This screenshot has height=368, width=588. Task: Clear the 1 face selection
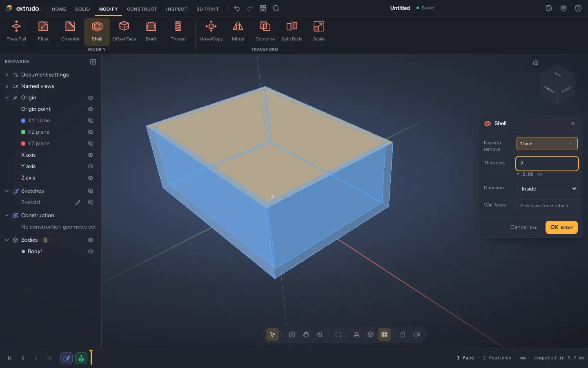571,144
